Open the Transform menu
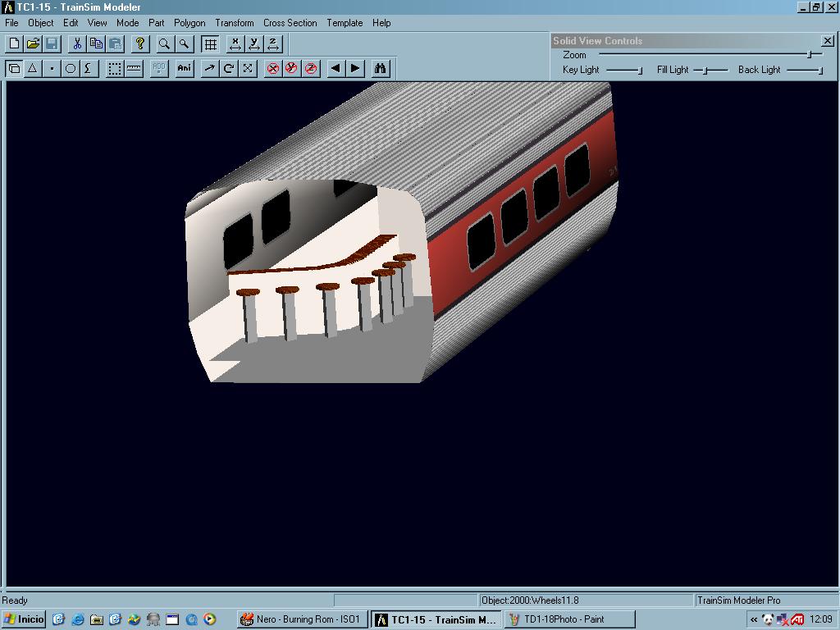840x630 pixels. 234,23
